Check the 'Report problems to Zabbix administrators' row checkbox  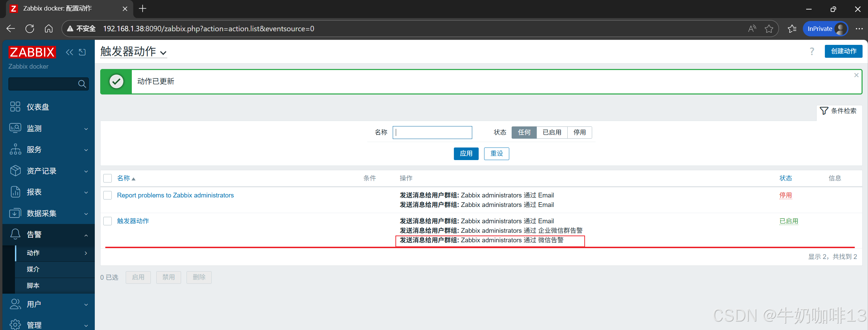coord(107,195)
